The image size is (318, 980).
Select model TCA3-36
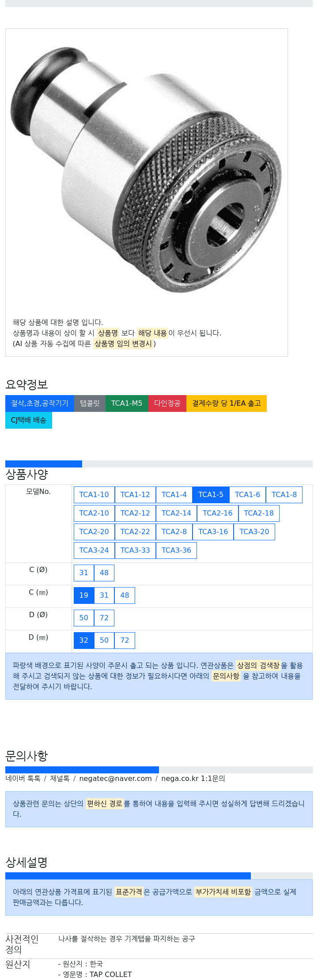pyautogui.click(x=176, y=550)
